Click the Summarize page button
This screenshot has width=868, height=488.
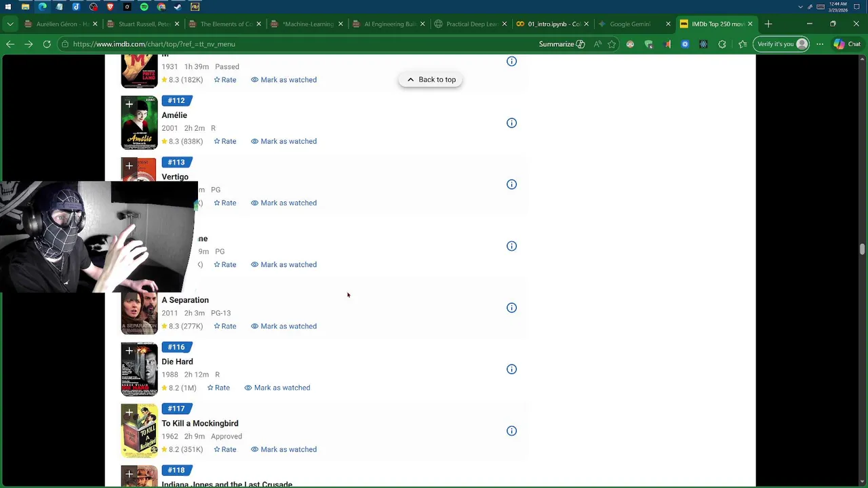click(561, 44)
